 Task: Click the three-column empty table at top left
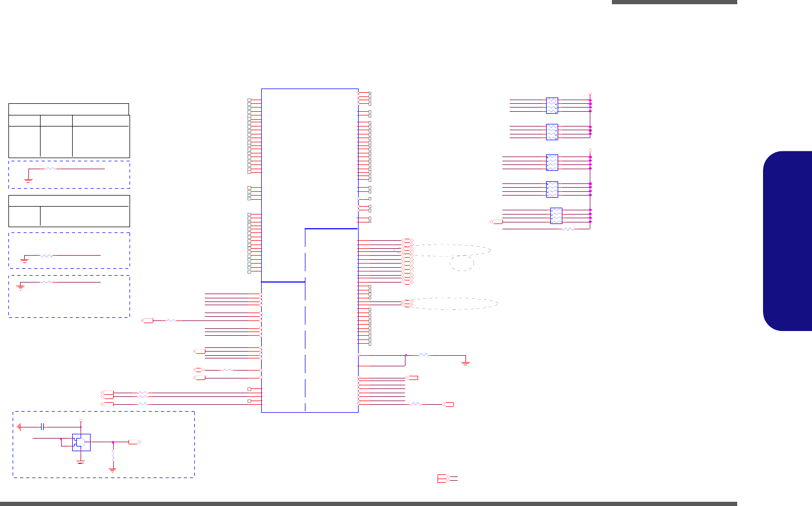[x=69, y=130]
